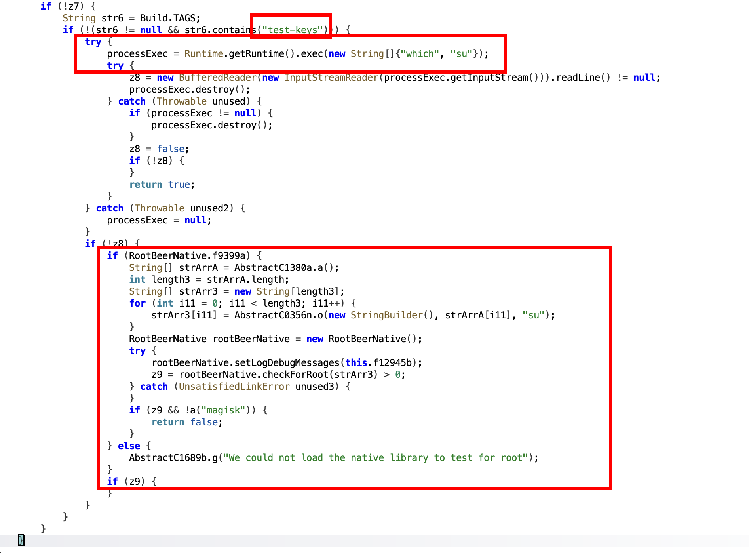The width and height of the screenshot is (749, 560).
Task: Click "processExec = null;" in the catch block
Action: click(159, 220)
